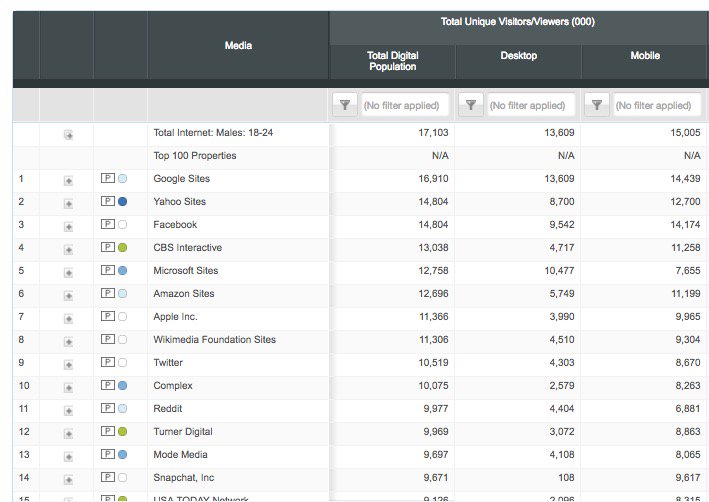Click Microsoft Sites desktop value 10,477

tap(559, 270)
